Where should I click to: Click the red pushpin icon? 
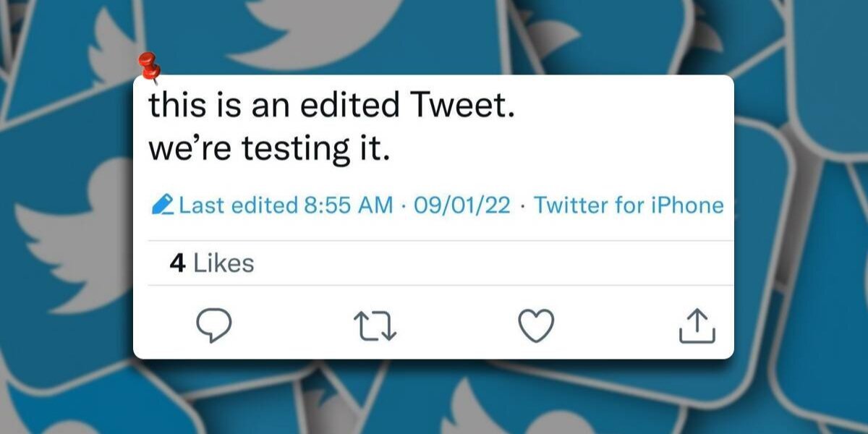[x=149, y=67]
